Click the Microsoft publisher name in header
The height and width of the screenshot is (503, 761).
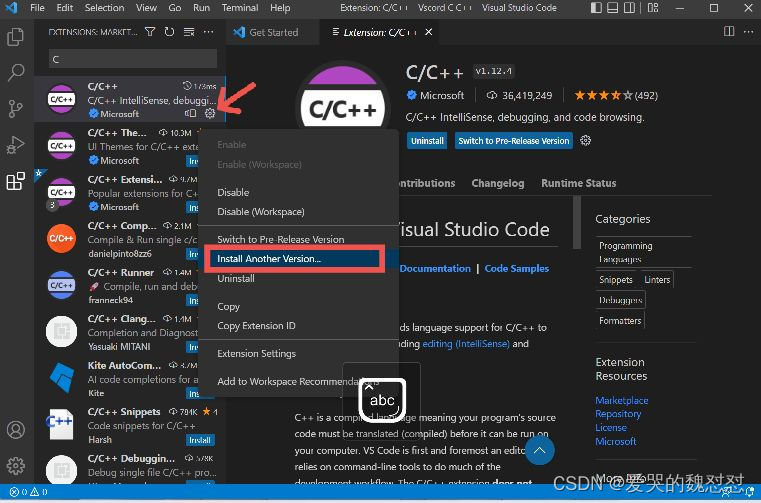441,95
